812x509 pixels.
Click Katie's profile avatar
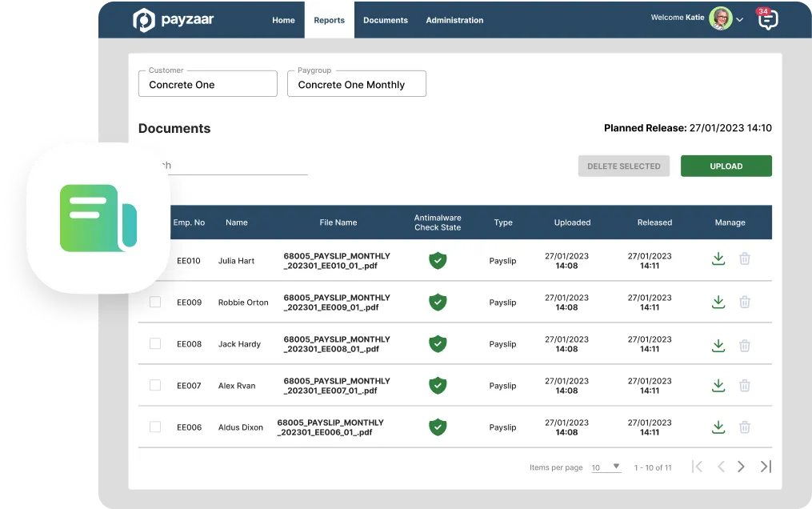(x=718, y=18)
